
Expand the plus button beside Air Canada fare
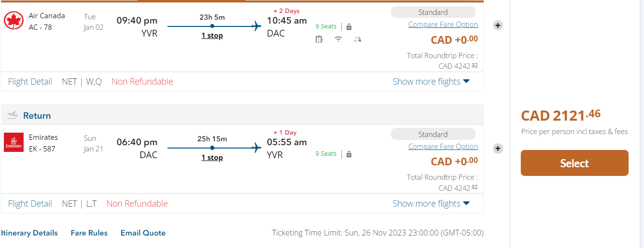click(x=498, y=25)
